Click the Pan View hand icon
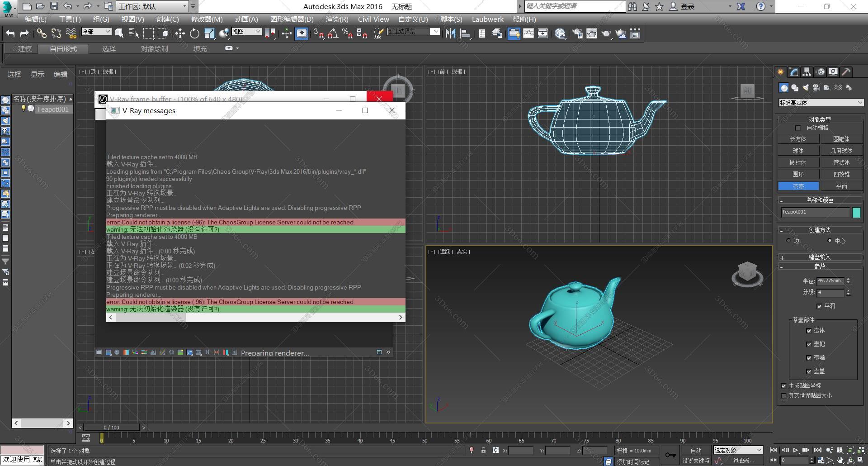The height and width of the screenshot is (466, 868). pos(840,461)
